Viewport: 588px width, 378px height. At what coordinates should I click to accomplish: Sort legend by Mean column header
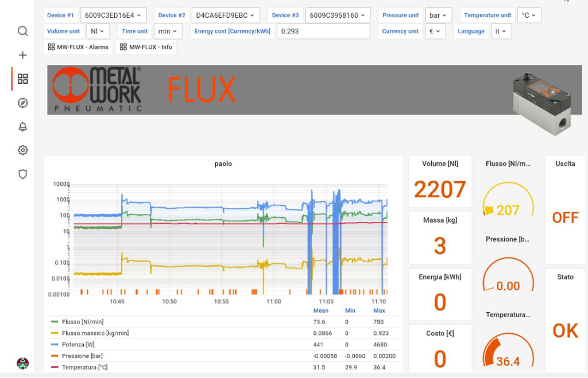click(x=320, y=310)
